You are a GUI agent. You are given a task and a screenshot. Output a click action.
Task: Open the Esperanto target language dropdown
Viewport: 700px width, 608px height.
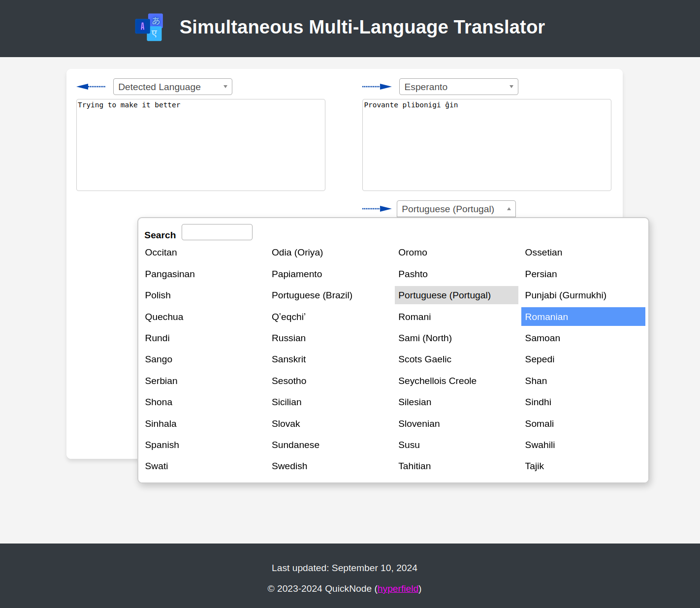[458, 87]
